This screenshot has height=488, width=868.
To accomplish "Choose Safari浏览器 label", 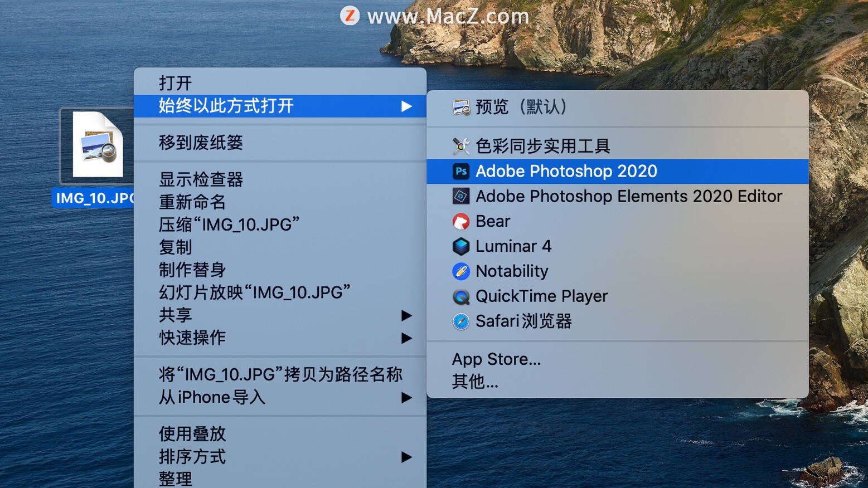I will point(523,321).
